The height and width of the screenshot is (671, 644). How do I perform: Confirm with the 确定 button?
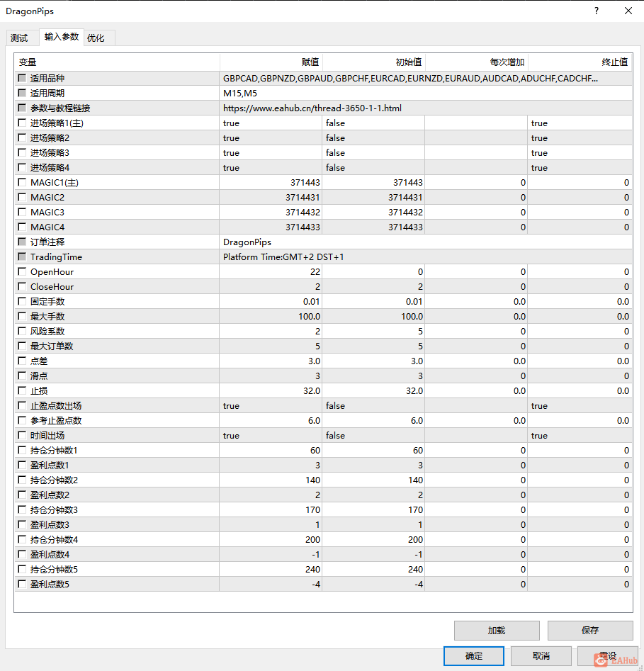[x=474, y=655]
